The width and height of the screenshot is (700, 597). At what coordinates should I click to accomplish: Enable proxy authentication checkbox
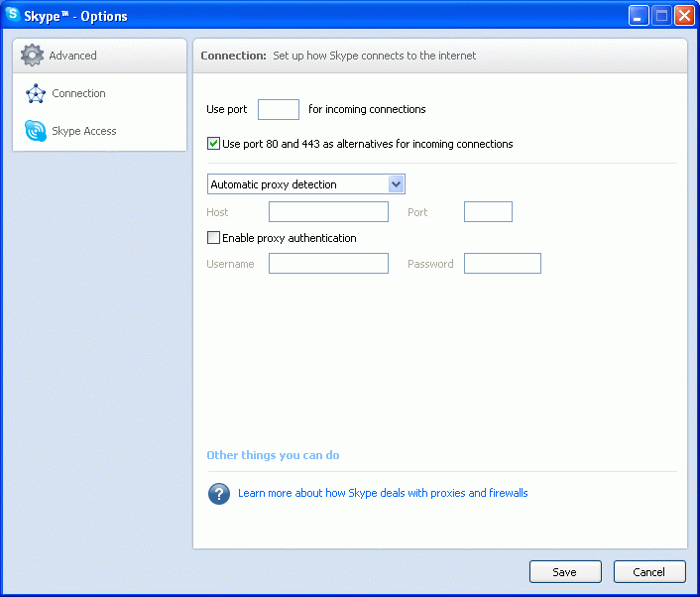pyautogui.click(x=213, y=238)
